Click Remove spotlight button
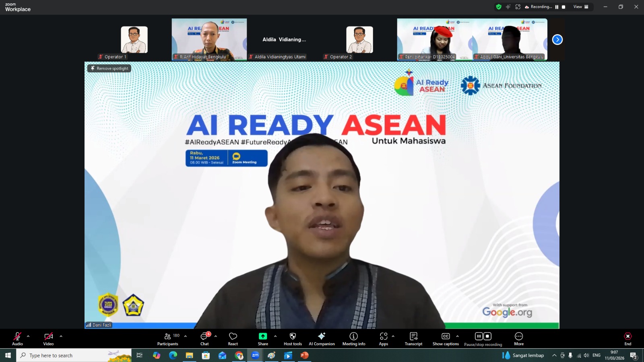 point(109,68)
